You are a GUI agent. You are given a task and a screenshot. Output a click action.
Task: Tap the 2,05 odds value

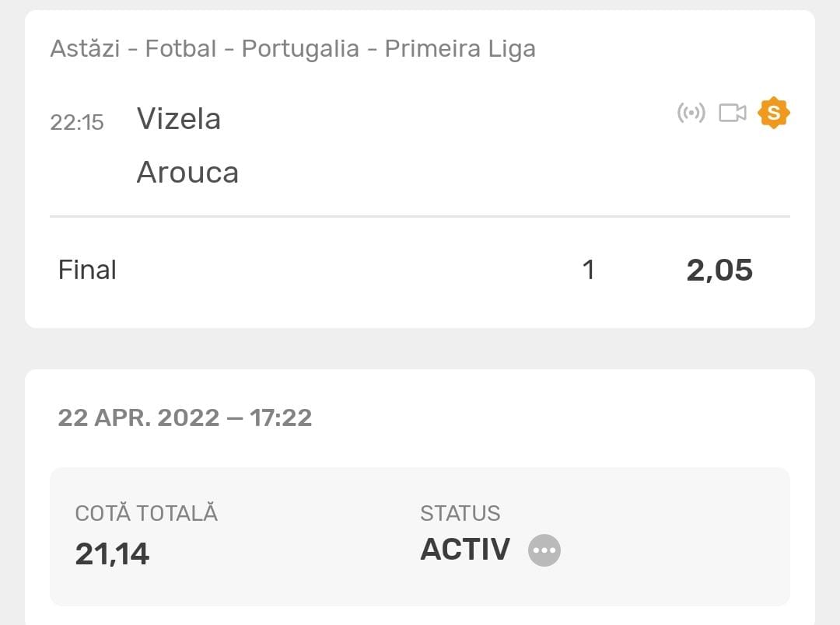pos(719,270)
